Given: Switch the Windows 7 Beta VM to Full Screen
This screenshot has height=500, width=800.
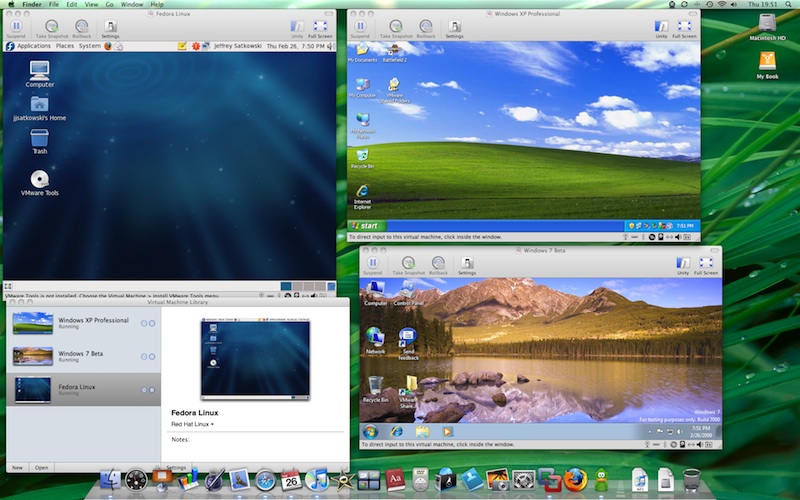Looking at the screenshot, I should 706,265.
